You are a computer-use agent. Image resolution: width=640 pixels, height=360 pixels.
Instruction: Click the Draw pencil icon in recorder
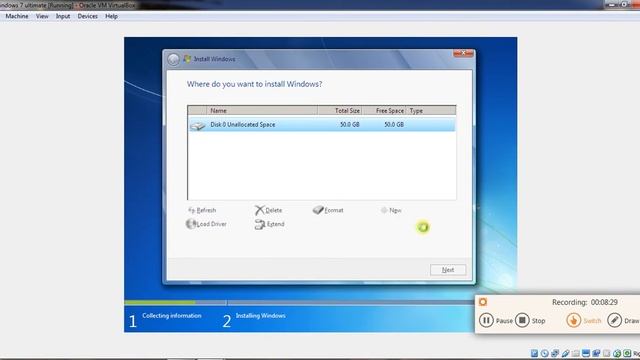coord(614,320)
